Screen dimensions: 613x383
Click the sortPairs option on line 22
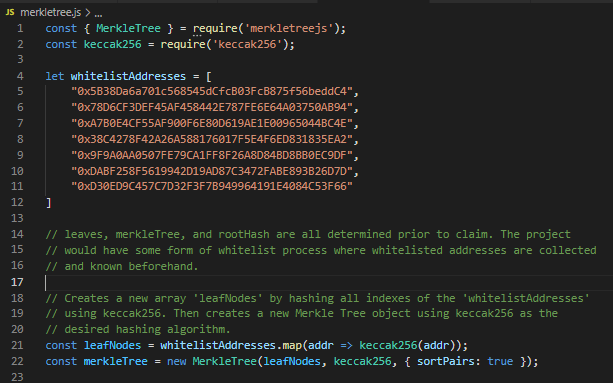(446, 362)
